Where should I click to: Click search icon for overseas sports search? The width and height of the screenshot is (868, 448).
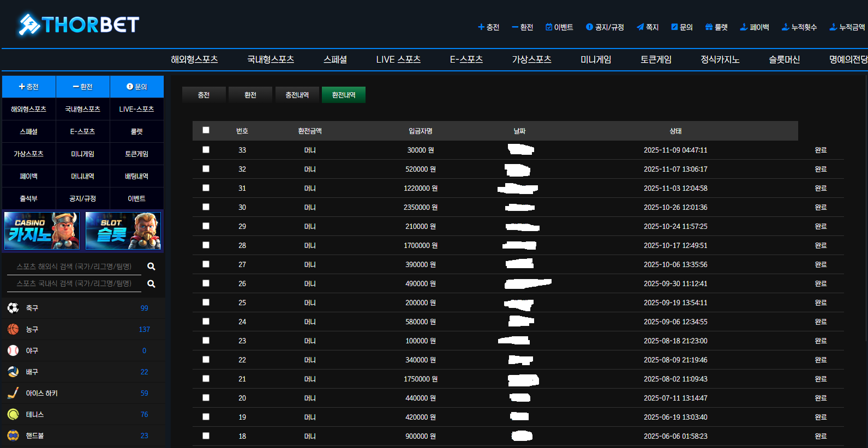coord(151,267)
